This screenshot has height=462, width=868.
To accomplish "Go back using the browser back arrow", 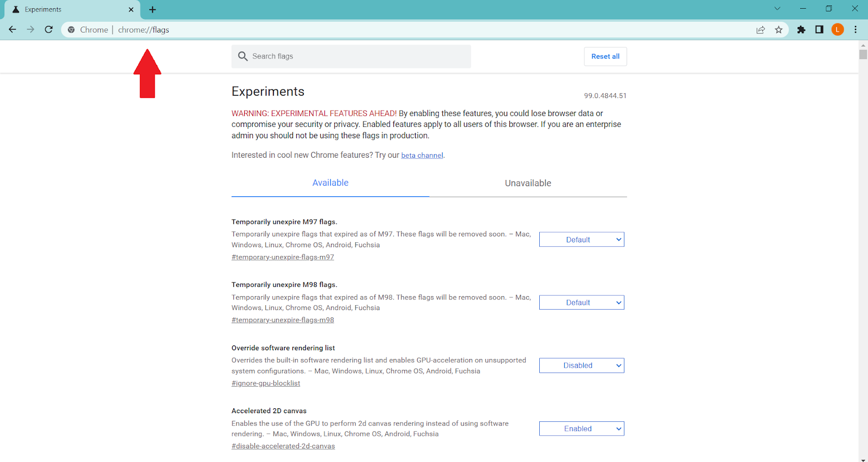I will (12, 30).
